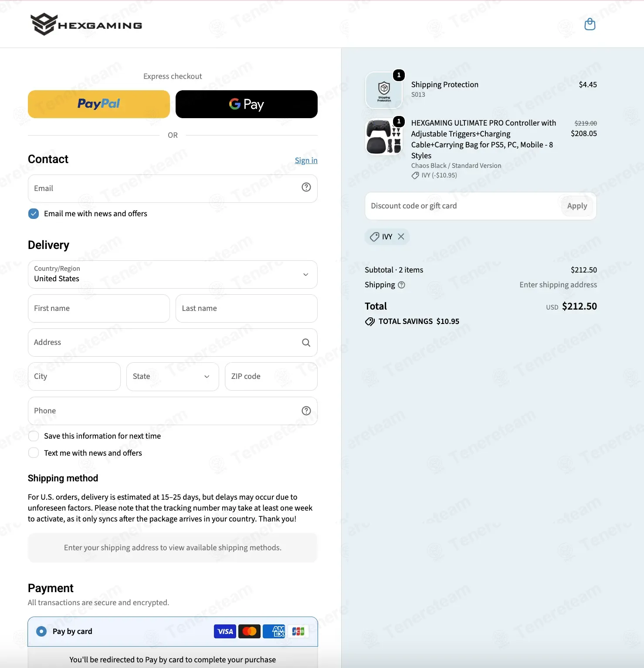Click the Last name field
Image resolution: width=644 pixels, height=668 pixels.
tap(247, 308)
